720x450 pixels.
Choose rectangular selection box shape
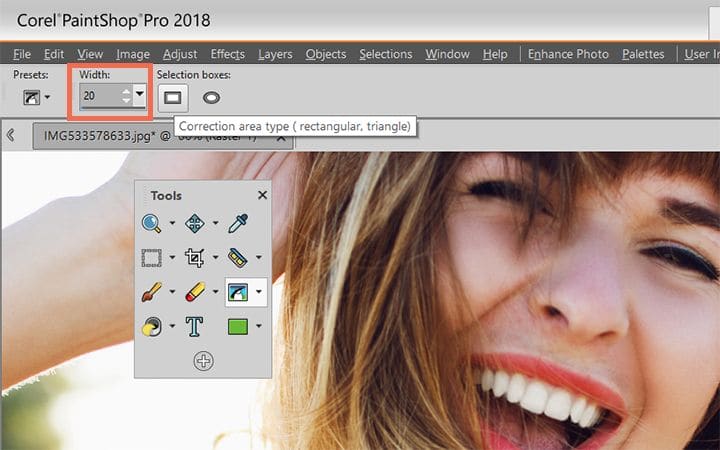coord(173,98)
